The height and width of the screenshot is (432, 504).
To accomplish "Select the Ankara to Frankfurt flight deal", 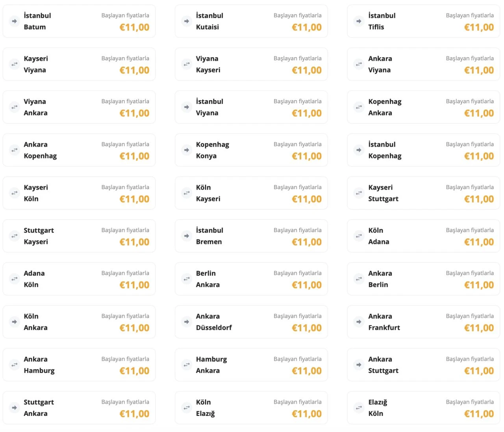I will [x=423, y=322].
